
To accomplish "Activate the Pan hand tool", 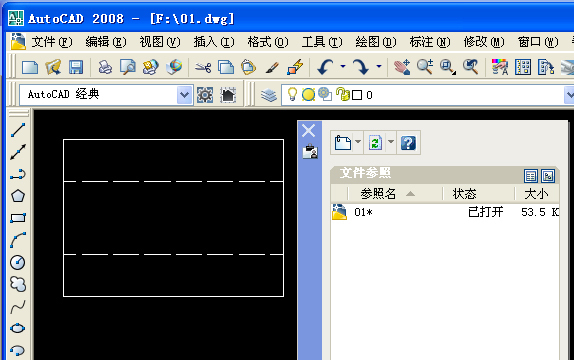I will click(402, 67).
